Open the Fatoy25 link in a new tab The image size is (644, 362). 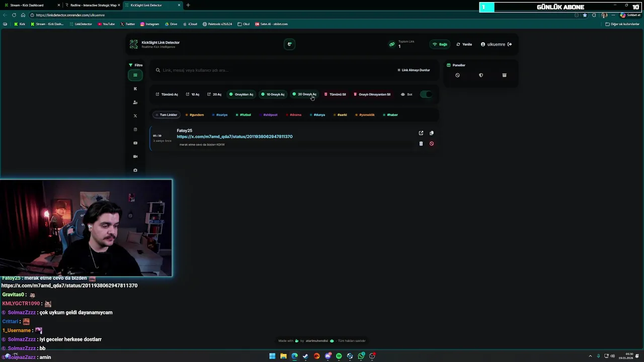point(421,133)
